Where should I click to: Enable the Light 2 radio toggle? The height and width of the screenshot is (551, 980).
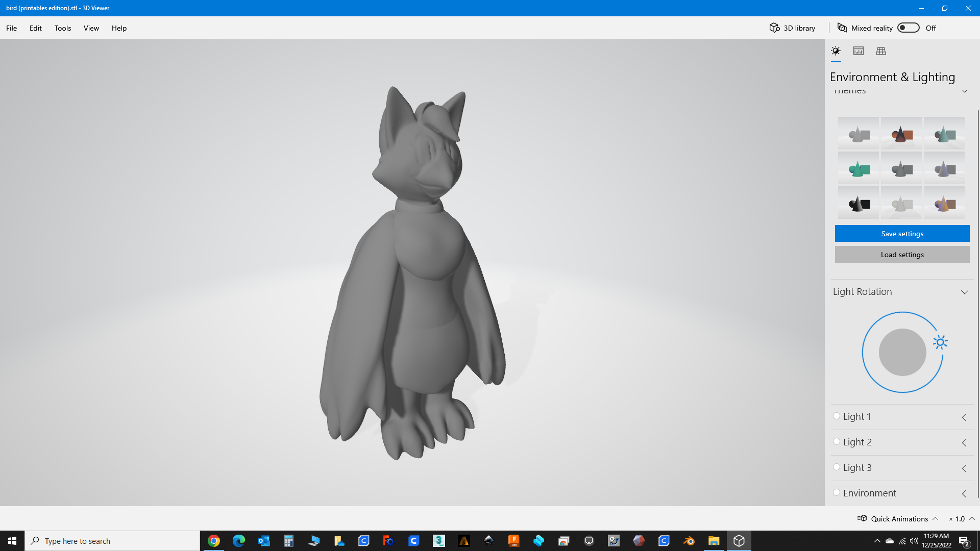tap(837, 441)
